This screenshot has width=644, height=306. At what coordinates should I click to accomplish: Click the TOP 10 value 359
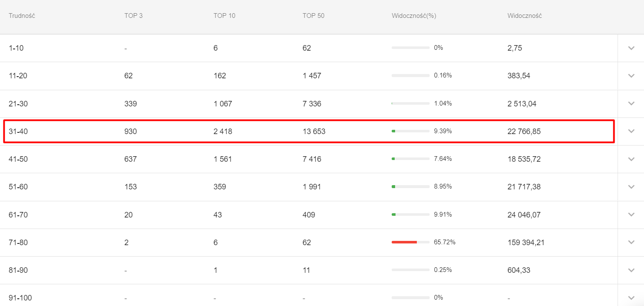(220, 187)
